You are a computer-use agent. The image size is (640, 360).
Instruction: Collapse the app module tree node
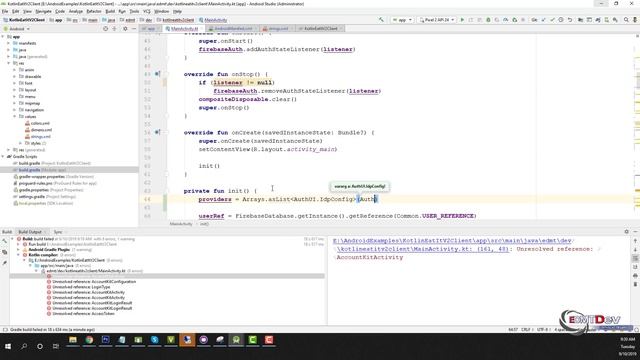tap(3, 36)
